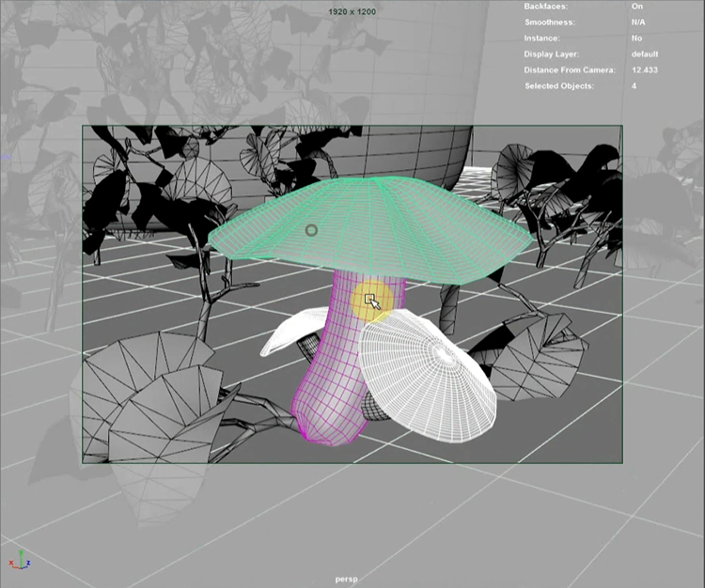Click the Backfaces: heads-up label
Screen dimensions: 705x588
coord(546,7)
